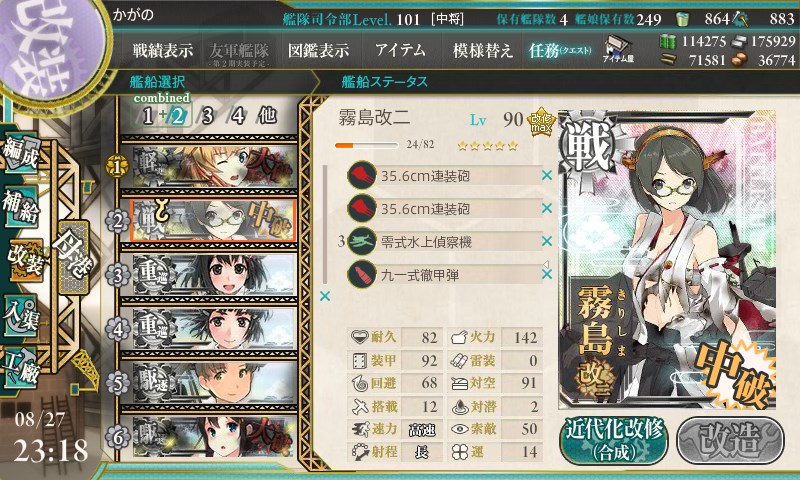Remove the 九一式徹甲弾 with its X
Viewport: 800px width, 480px height.
click(547, 274)
